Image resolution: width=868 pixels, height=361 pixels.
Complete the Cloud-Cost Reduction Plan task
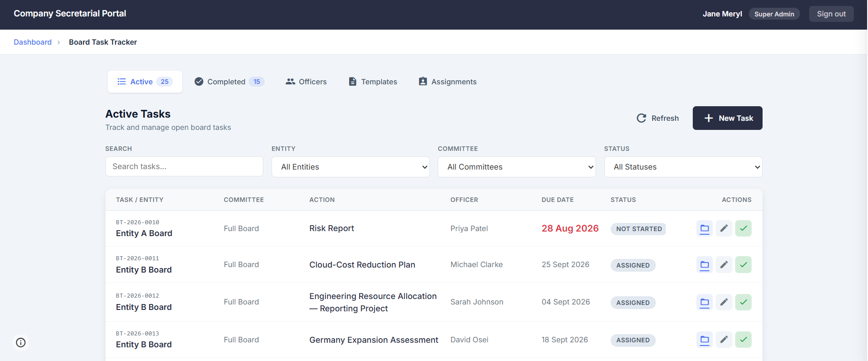pos(743,265)
